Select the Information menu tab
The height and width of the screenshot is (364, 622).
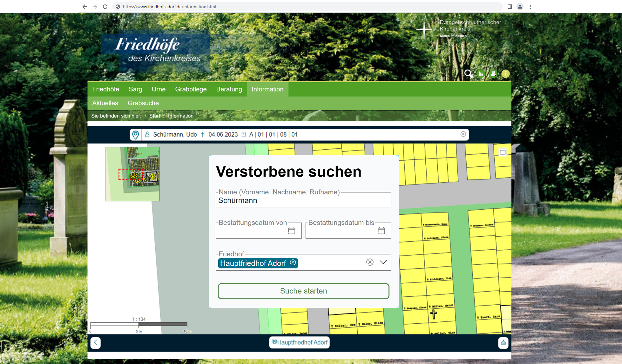(267, 89)
